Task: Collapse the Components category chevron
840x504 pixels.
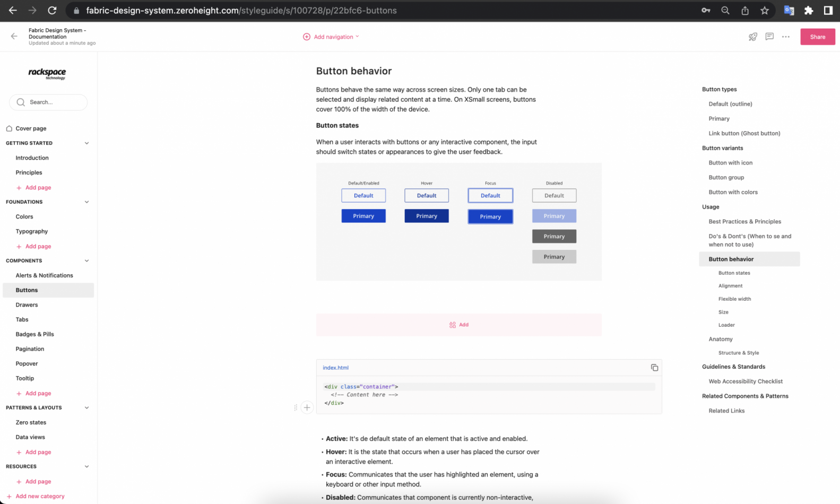Action: [86, 260]
